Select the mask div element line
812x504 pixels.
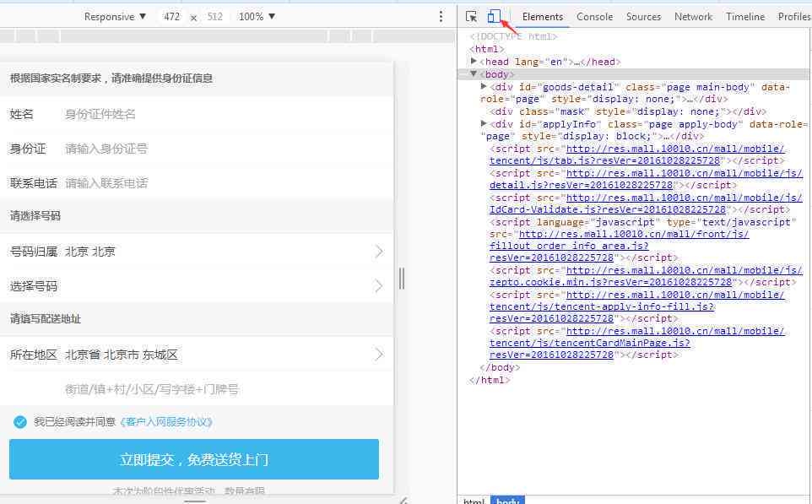point(628,111)
